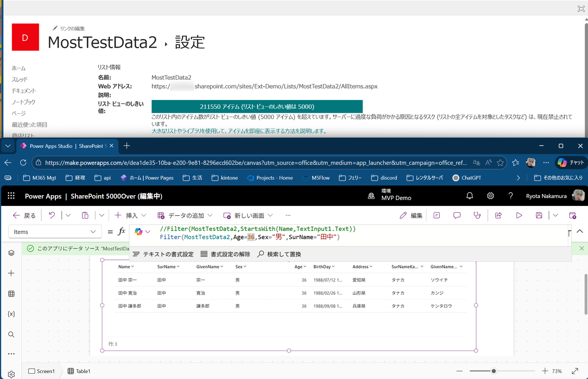Viewport: 588px width, 379px height.
Task: Expand the undo dropdown arrow
Action: coord(68,215)
